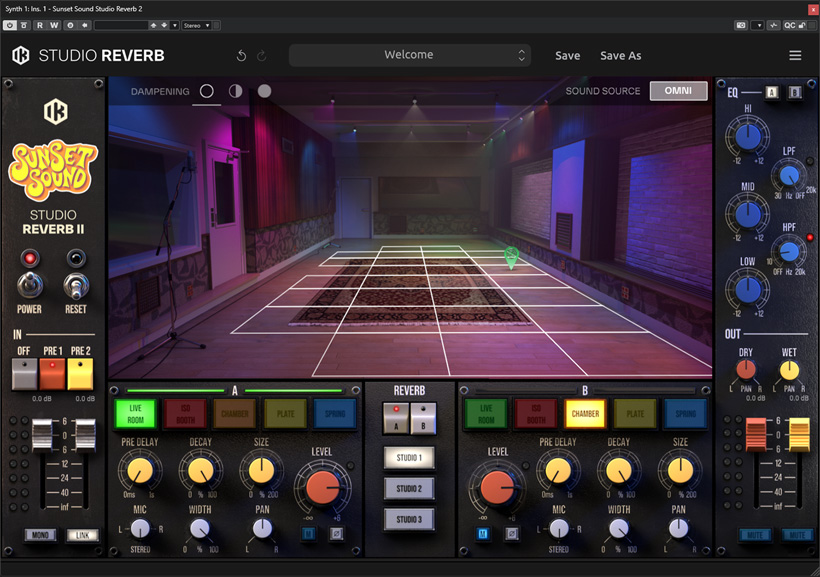Click the next preset down arrow in host bar
Image resolution: width=820 pixels, height=577 pixels.
(164, 25)
